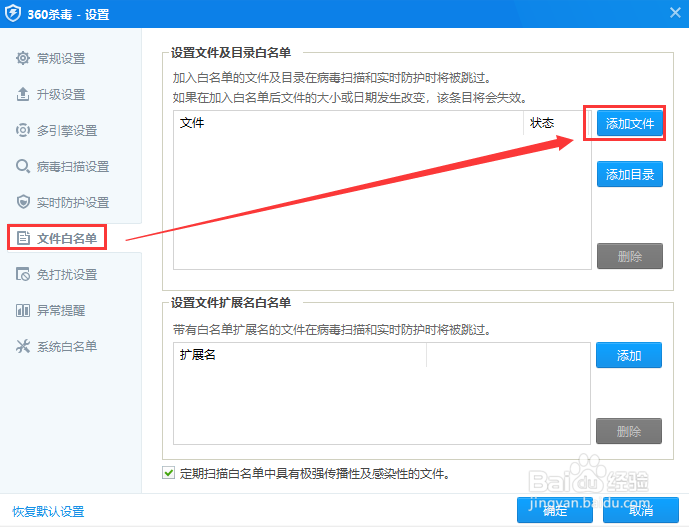
Task: Click the 添加文件 button
Action: click(x=630, y=124)
